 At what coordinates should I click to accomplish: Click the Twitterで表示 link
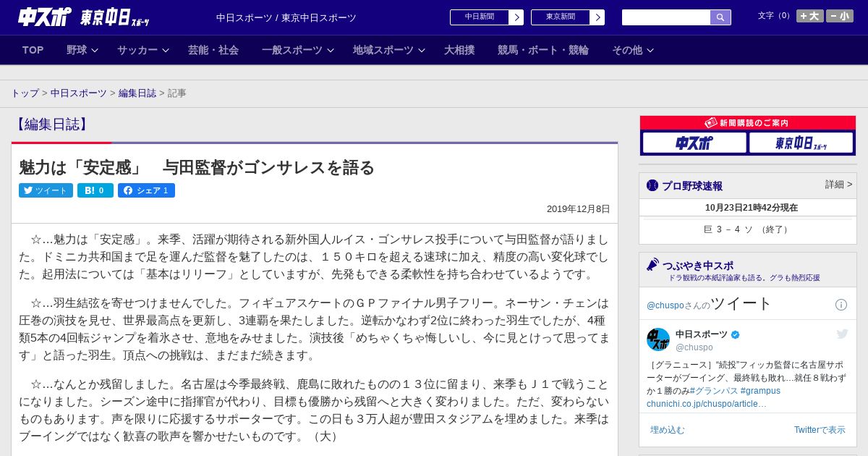(x=820, y=430)
